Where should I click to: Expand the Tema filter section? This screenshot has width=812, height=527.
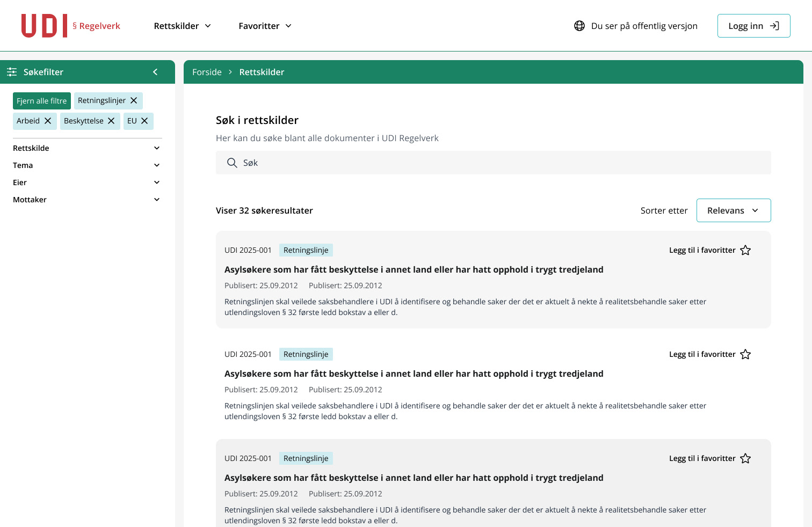click(87, 165)
